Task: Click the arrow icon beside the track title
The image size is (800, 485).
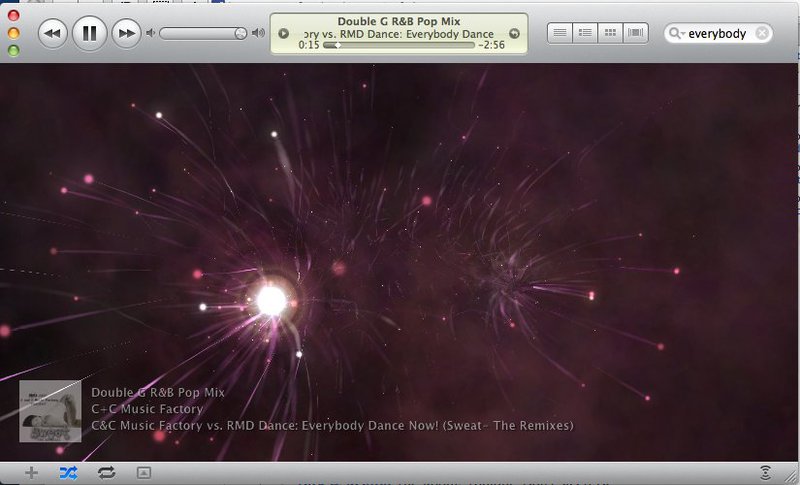Action: point(515,34)
